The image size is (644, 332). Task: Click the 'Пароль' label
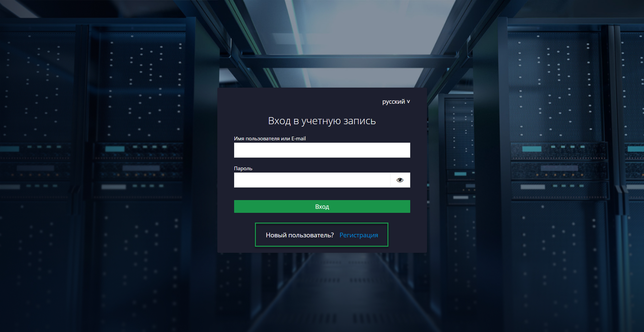click(243, 169)
